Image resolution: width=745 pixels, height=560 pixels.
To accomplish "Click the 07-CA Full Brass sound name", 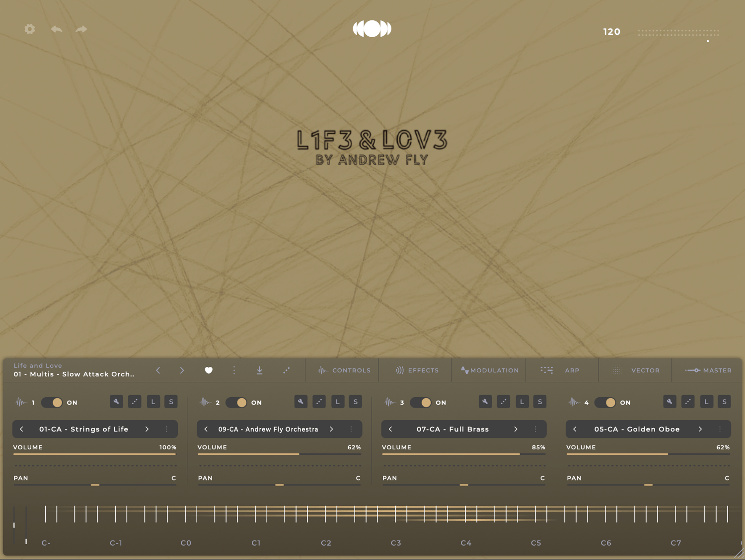I will click(x=453, y=429).
